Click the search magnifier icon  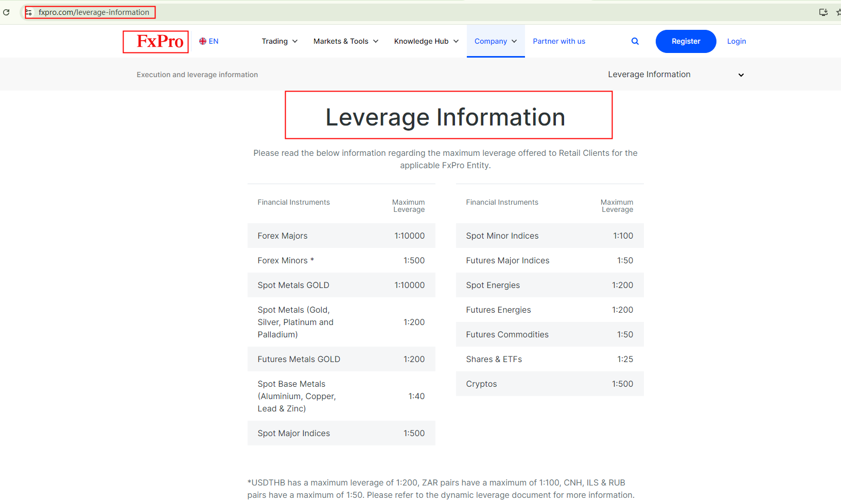(635, 41)
